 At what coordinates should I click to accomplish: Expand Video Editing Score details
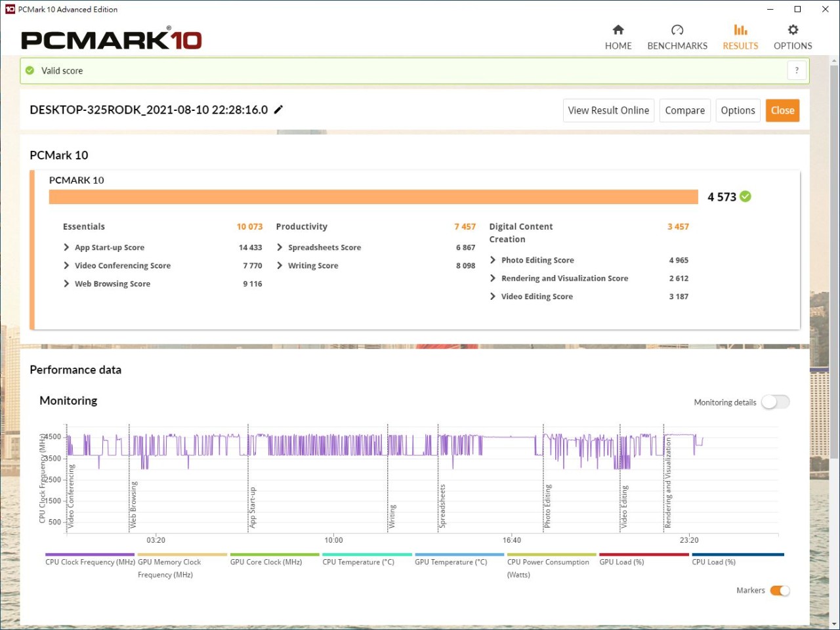click(x=493, y=297)
